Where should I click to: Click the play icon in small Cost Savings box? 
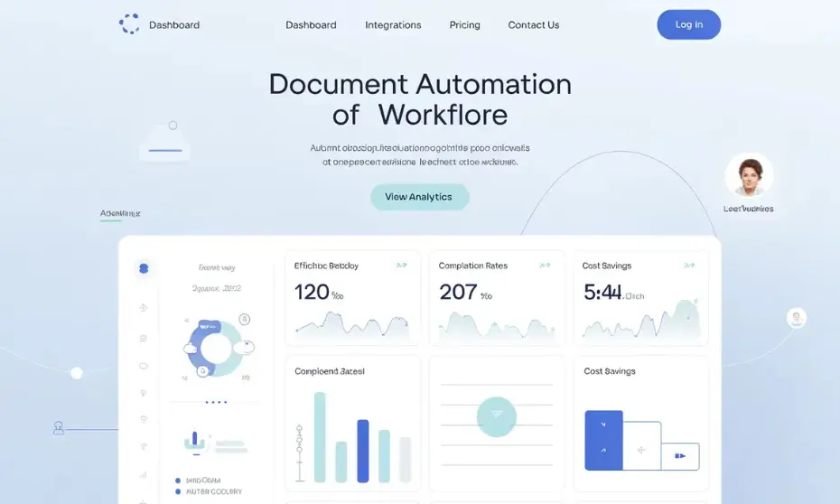click(x=680, y=456)
